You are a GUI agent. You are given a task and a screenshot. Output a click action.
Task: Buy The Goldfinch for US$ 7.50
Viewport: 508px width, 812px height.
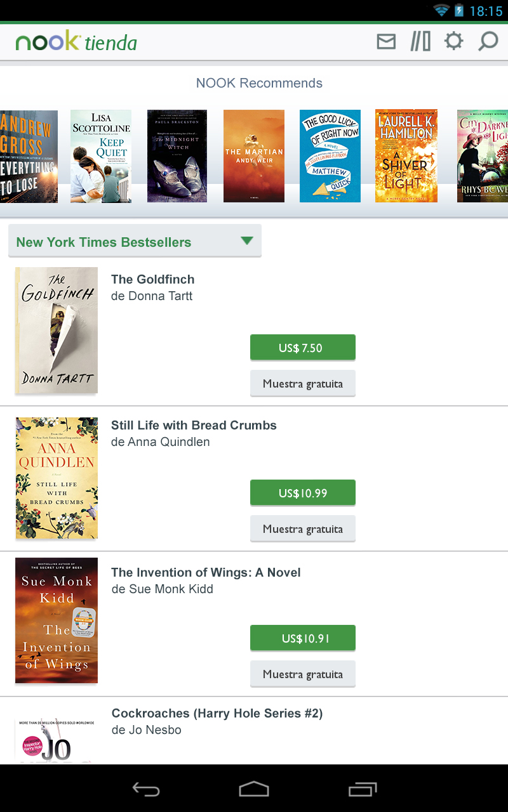coord(303,348)
